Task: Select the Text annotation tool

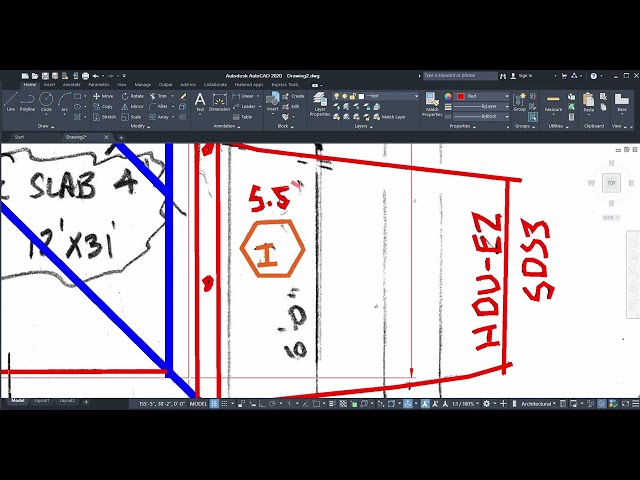Action: coord(200,102)
